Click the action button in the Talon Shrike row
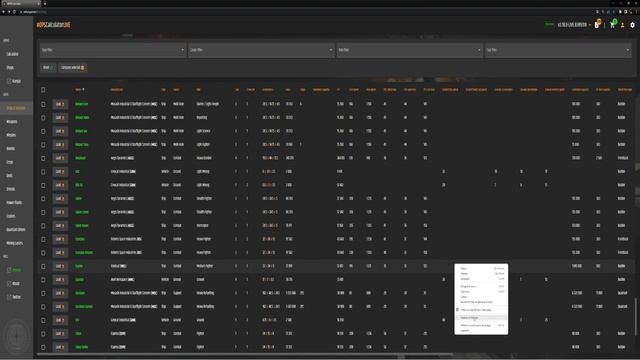Viewport: 640px width, 360px height. coord(60,347)
